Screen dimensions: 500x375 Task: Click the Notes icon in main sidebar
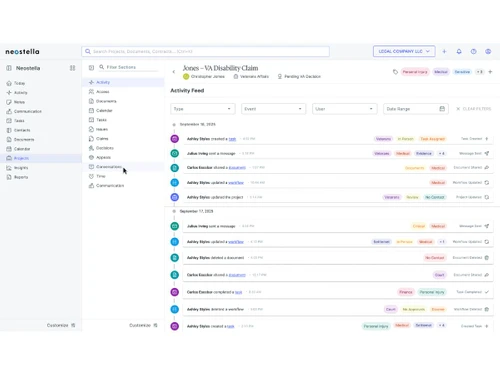click(x=9, y=102)
